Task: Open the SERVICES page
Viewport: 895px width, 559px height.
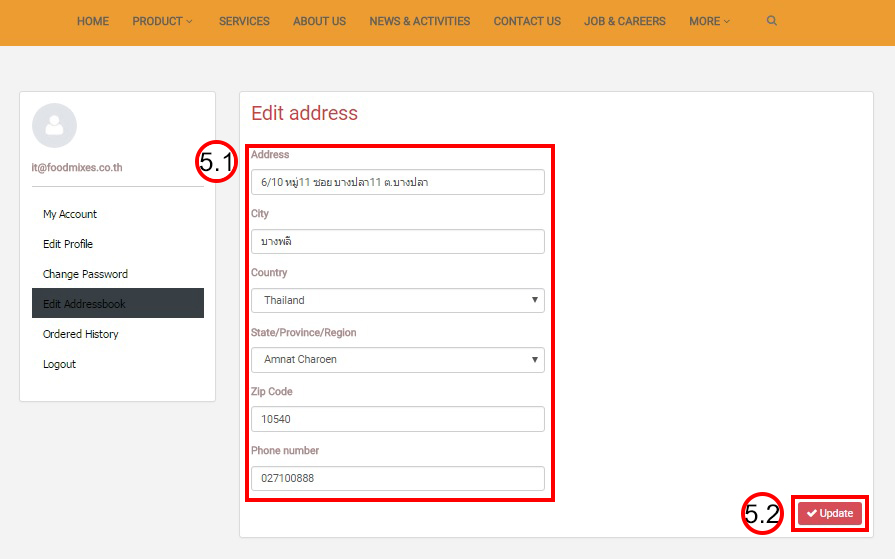Action: [244, 21]
